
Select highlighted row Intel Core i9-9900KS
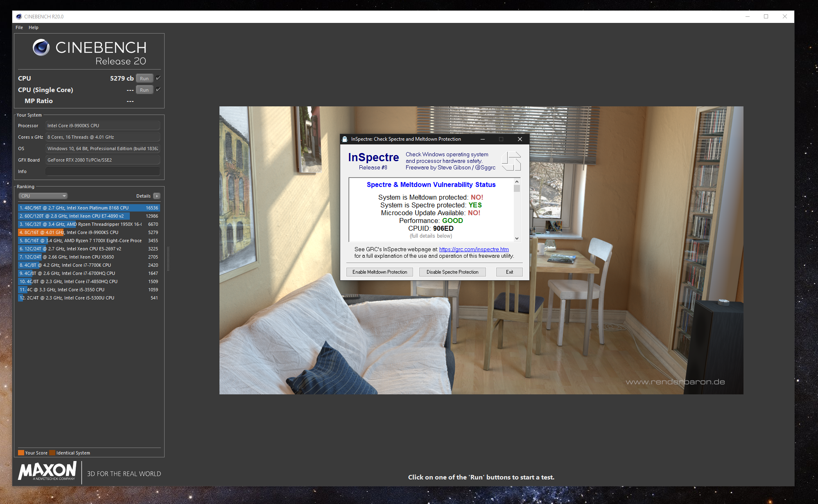(x=89, y=232)
